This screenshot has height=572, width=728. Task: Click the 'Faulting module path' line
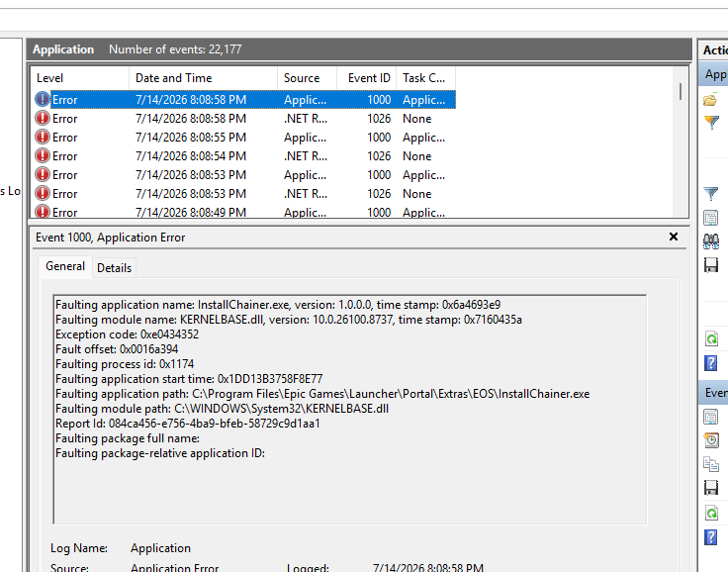pyautogui.click(x=222, y=409)
